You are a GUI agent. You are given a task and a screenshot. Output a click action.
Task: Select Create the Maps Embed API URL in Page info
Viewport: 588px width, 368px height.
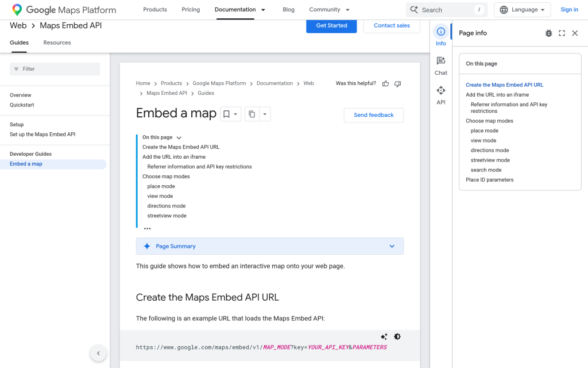pyautogui.click(x=504, y=85)
